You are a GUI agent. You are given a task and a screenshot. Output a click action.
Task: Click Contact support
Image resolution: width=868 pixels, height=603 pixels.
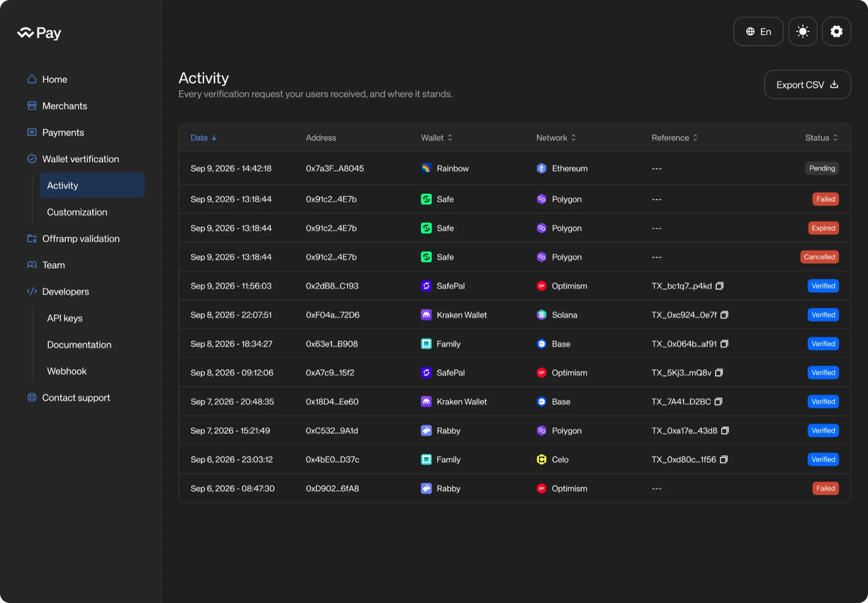(76, 398)
